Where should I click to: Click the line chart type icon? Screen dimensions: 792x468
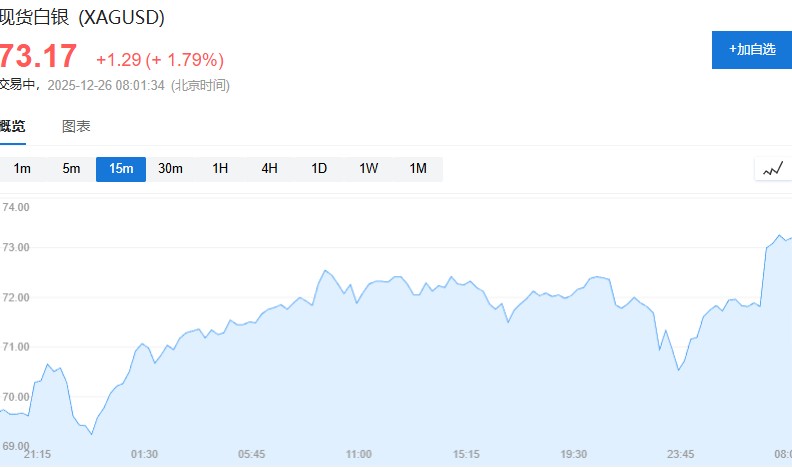click(x=772, y=169)
